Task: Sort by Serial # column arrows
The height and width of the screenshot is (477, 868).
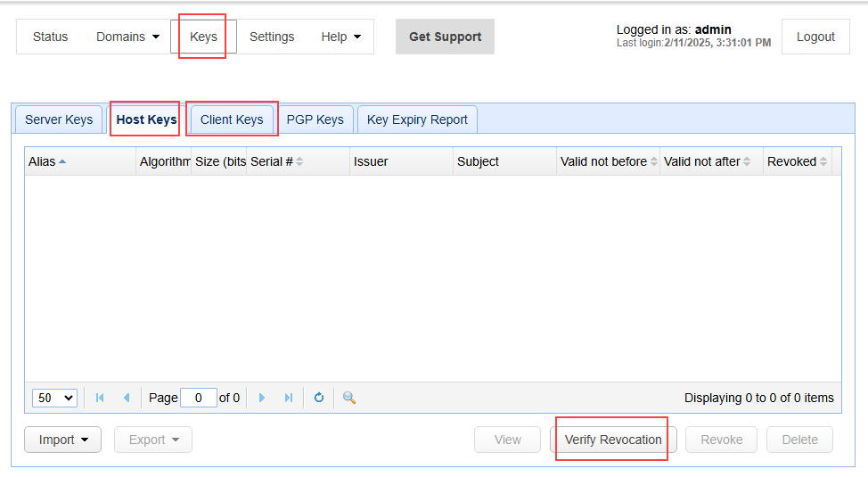Action: [x=299, y=161]
